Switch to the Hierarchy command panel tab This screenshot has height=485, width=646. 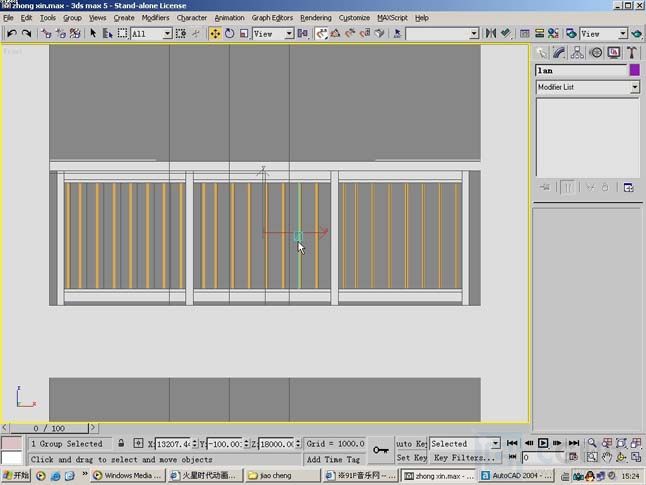(577, 52)
